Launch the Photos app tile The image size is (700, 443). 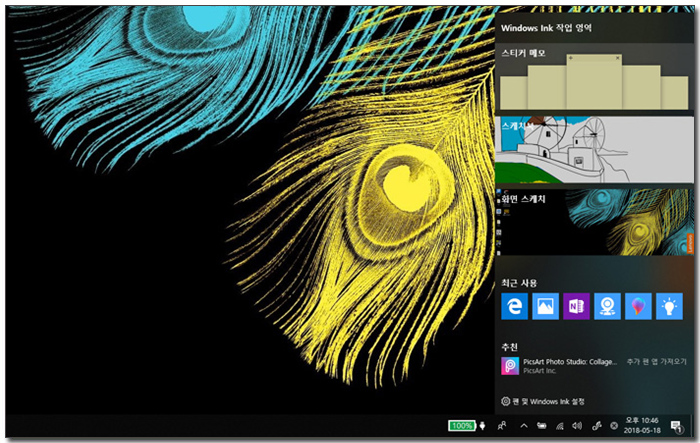click(546, 308)
